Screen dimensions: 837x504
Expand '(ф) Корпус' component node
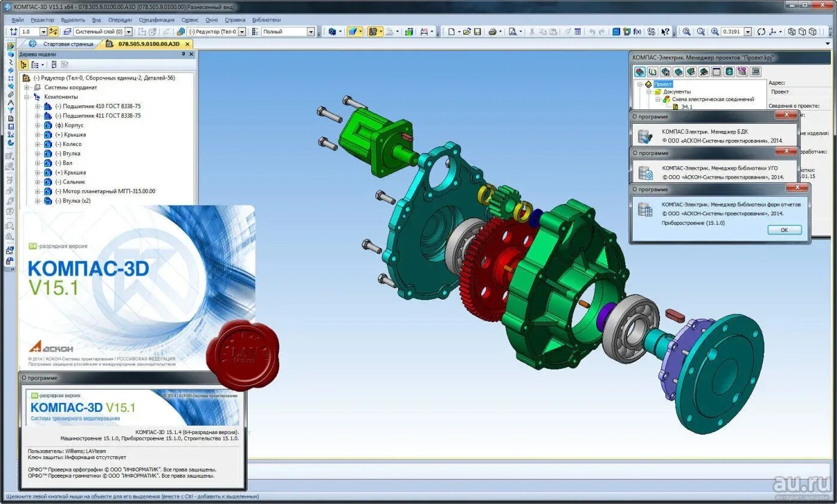[x=38, y=125]
